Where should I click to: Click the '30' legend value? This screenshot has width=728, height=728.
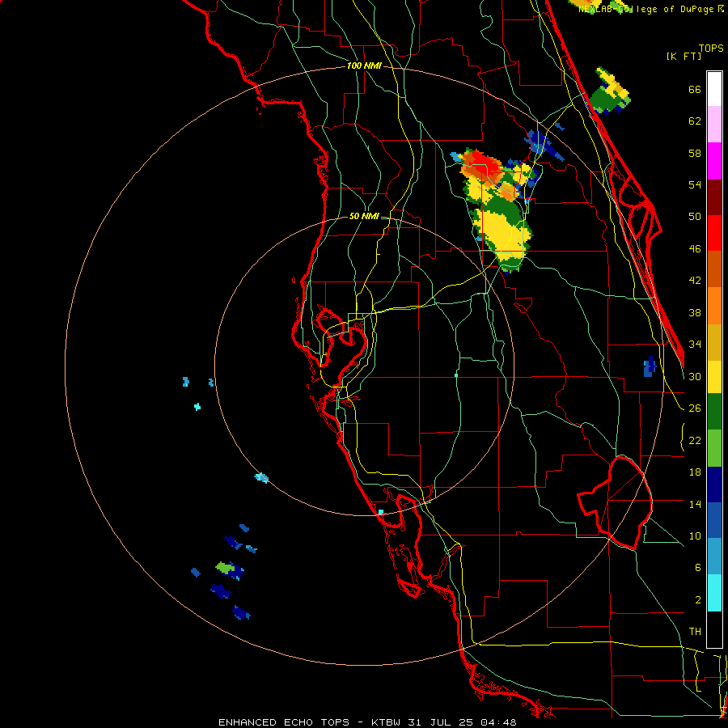pos(695,376)
